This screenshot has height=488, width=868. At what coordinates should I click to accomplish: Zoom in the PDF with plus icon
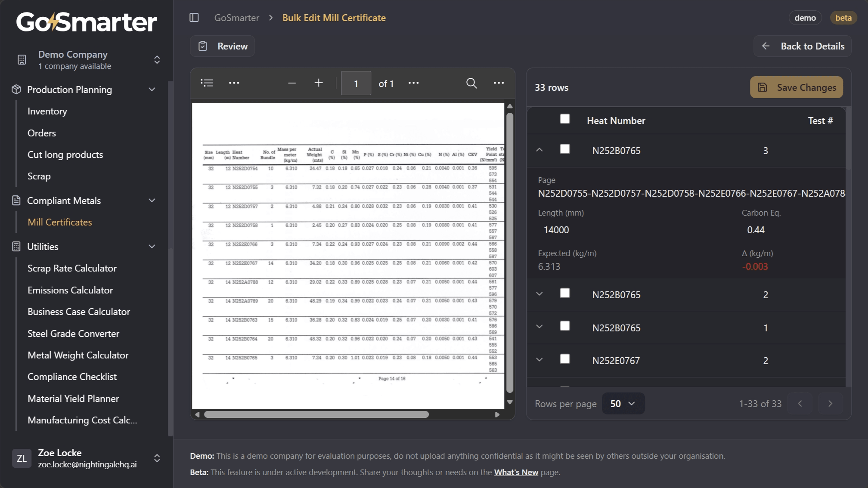(x=319, y=83)
